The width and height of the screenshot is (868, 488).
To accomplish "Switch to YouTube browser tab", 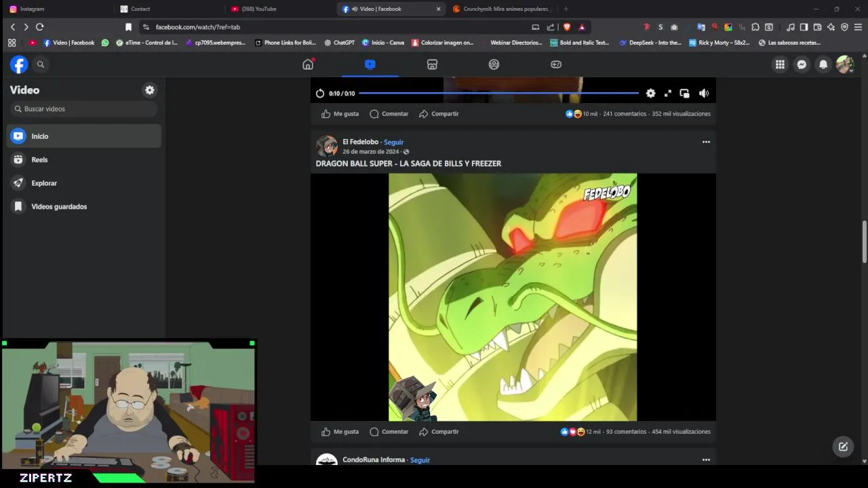I will pos(280,9).
